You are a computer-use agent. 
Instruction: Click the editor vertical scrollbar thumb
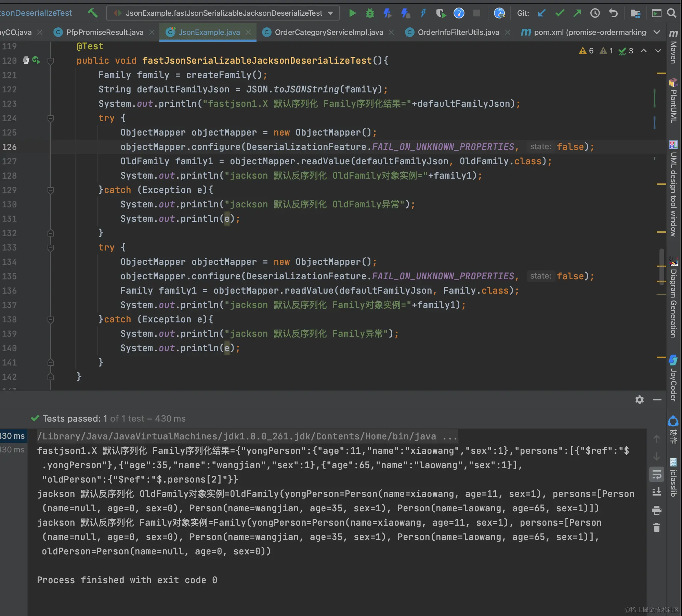point(661,266)
